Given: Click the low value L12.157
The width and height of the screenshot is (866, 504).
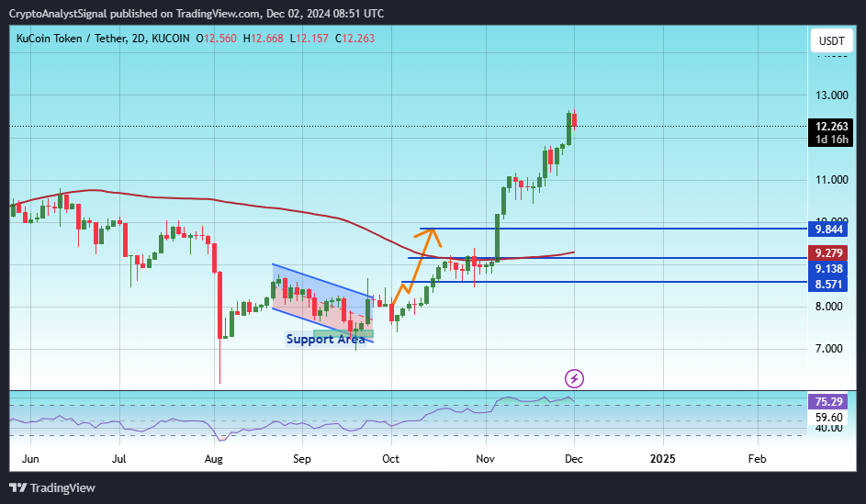Looking at the screenshot, I should (309, 39).
